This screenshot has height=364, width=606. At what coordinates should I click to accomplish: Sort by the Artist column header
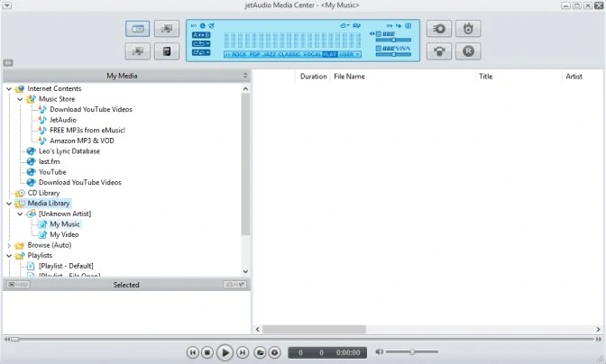[x=583, y=77]
